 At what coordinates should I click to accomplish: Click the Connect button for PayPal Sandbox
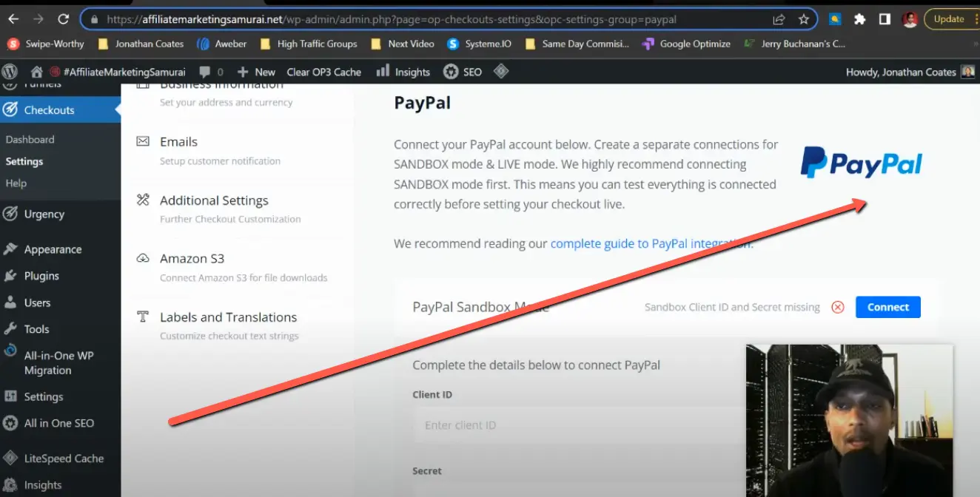[x=887, y=307]
